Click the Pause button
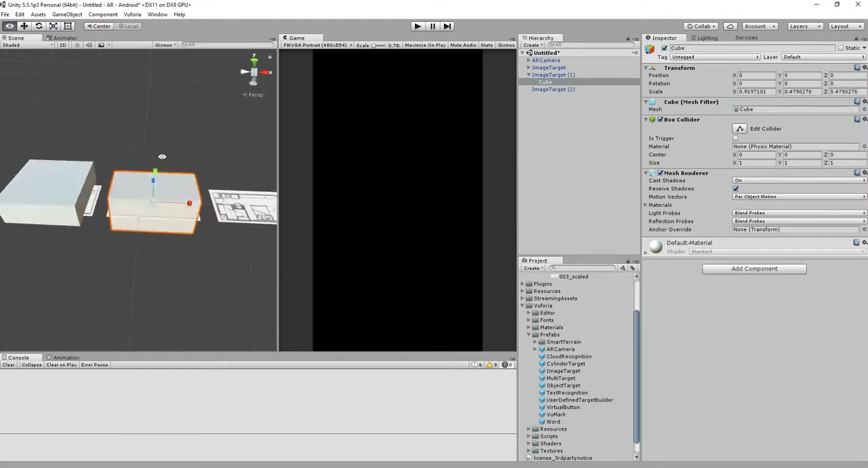868x468 pixels. tap(432, 26)
